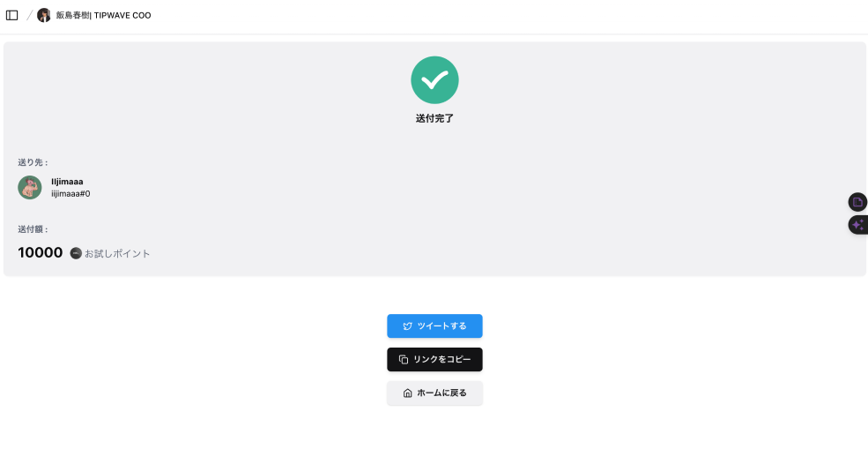Click the copy icon in black button

pos(403,360)
